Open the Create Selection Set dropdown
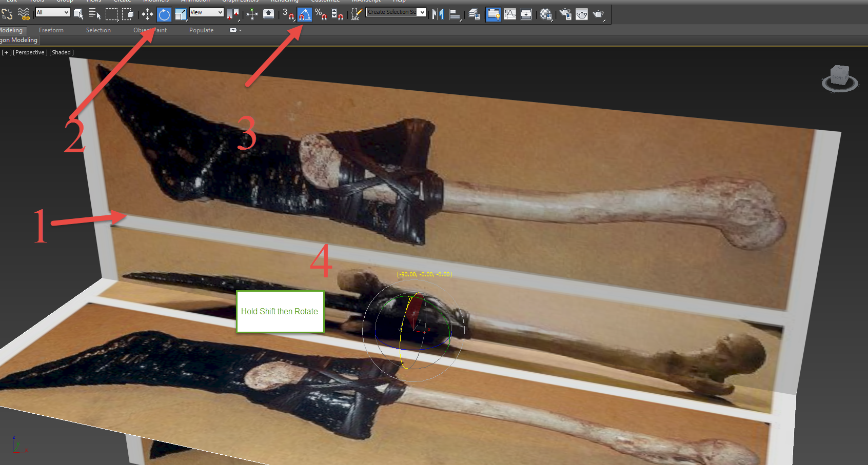The width and height of the screenshot is (868, 465). (396, 12)
